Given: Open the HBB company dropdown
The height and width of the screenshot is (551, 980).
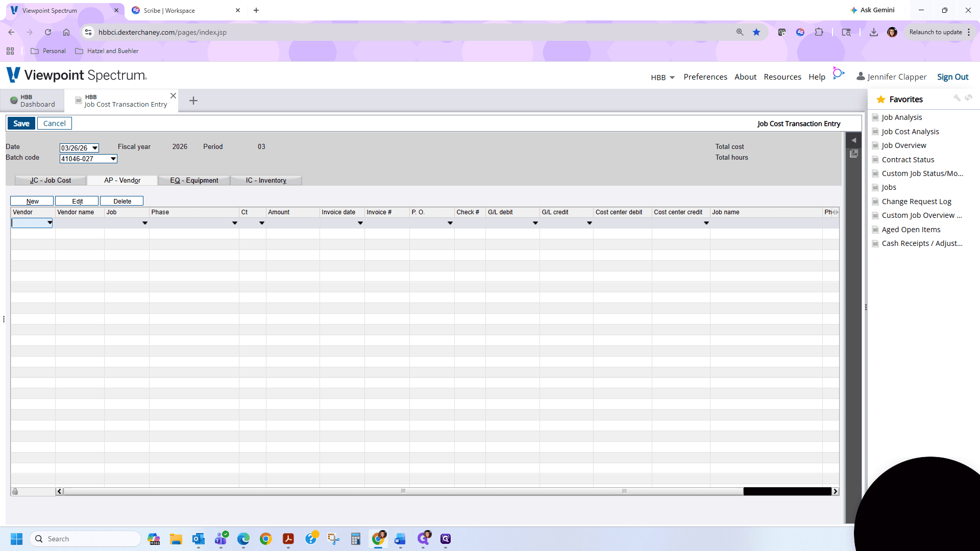Looking at the screenshot, I should pyautogui.click(x=663, y=78).
